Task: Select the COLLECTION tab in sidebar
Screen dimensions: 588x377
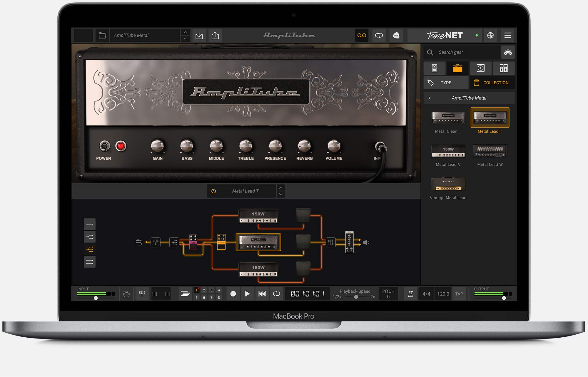Action: click(492, 83)
